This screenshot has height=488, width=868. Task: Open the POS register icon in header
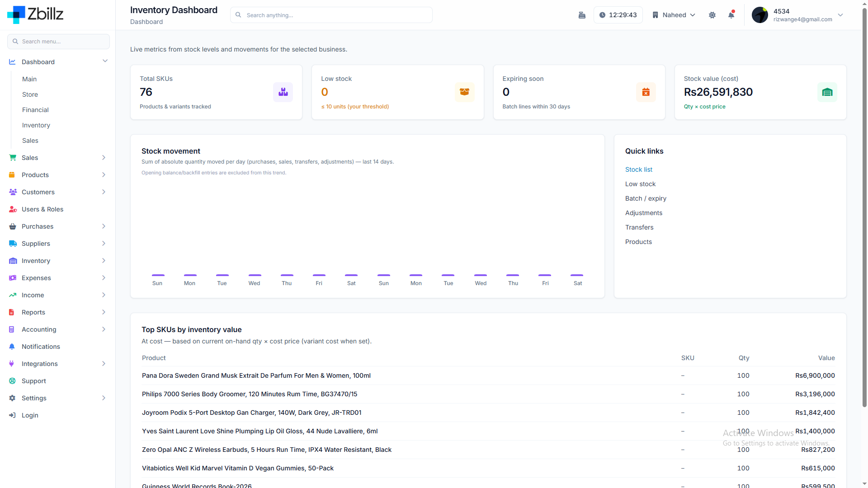[x=582, y=15]
